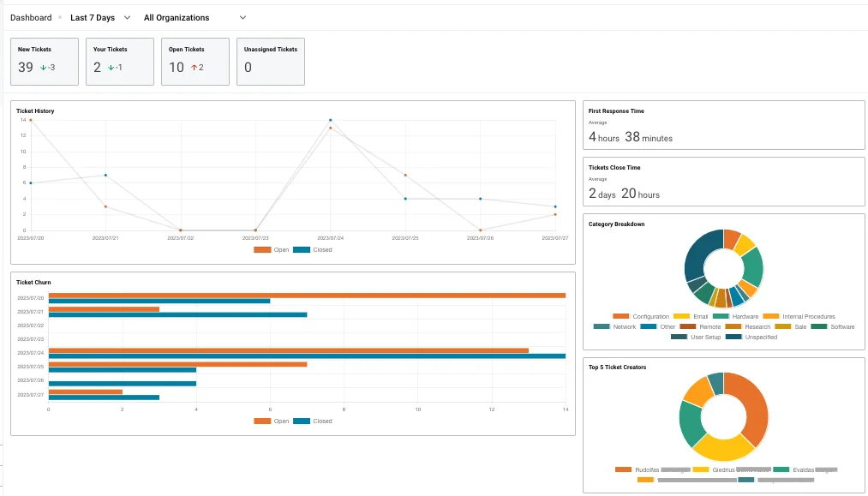Screen dimensions: 868x496
Task: Click the Rudolfas legend marker in Top 5 Creators
Action: tap(624, 469)
